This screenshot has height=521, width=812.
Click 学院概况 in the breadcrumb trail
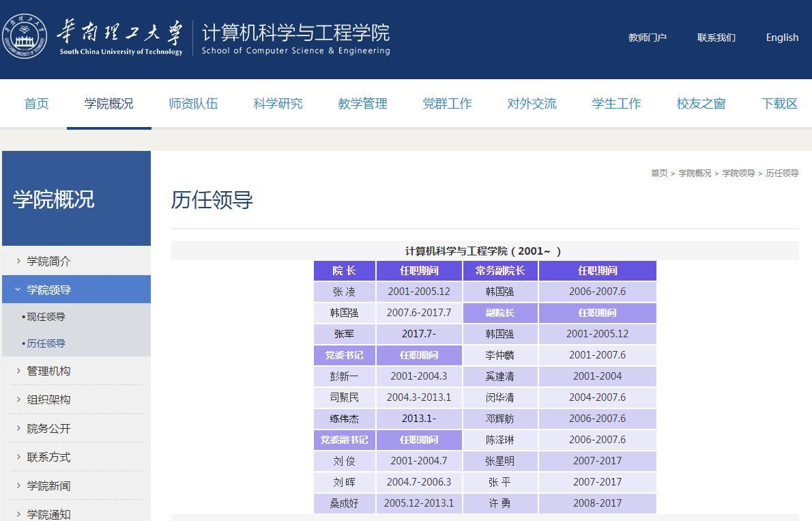click(x=695, y=173)
